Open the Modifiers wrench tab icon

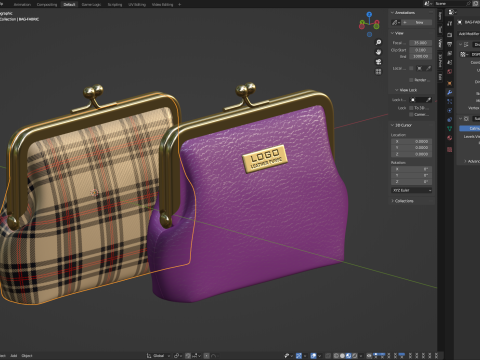[x=450, y=92]
